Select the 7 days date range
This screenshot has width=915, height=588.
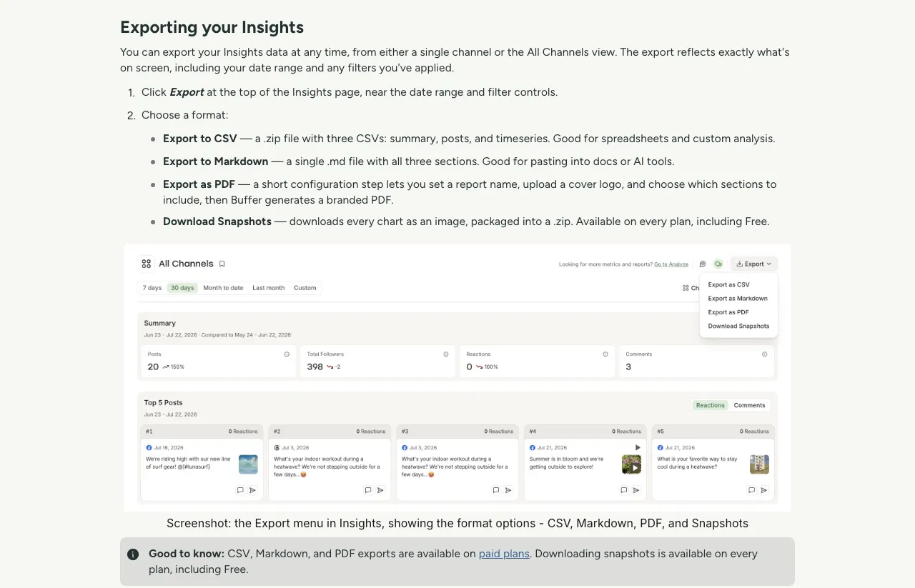(x=152, y=288)
